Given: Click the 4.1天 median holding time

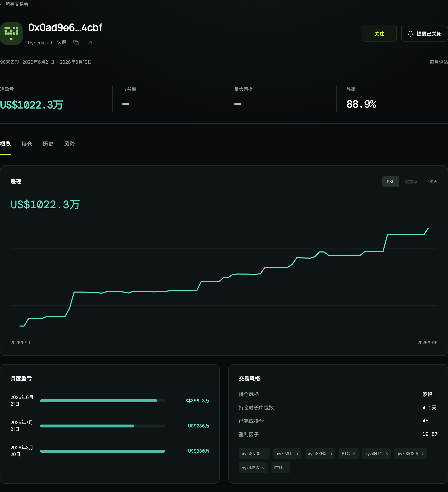Looking at the screenshot, I should [x=429, y=408].
